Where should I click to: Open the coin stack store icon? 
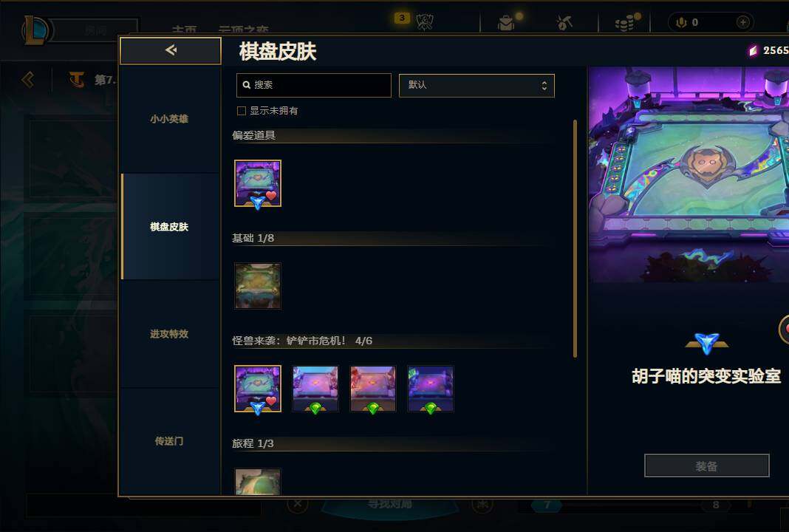click(625, 23)
